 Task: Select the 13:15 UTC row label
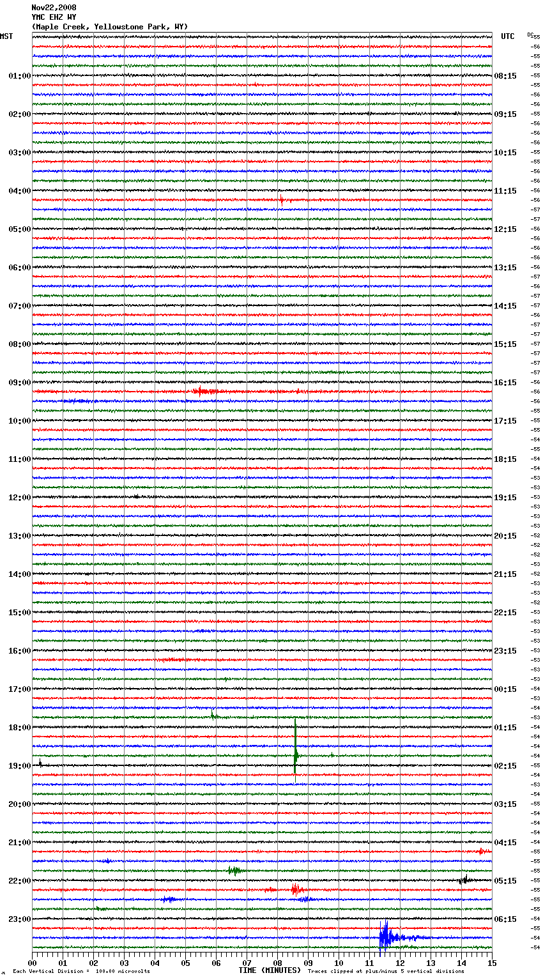[x=505, y=268]
